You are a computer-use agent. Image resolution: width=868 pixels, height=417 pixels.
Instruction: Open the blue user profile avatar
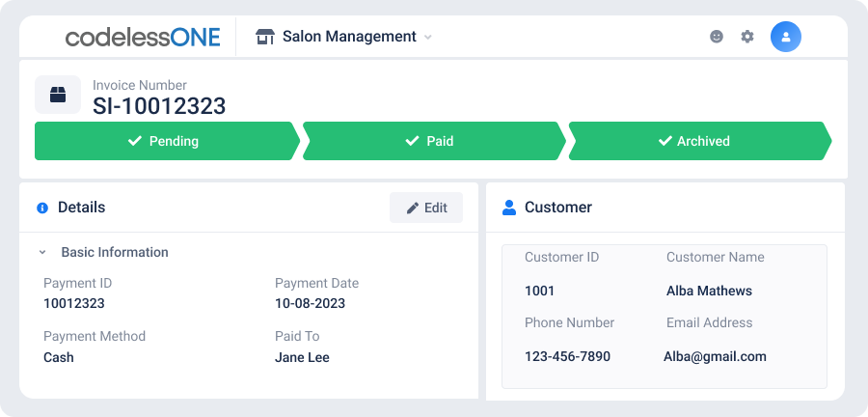click(785, 37)
